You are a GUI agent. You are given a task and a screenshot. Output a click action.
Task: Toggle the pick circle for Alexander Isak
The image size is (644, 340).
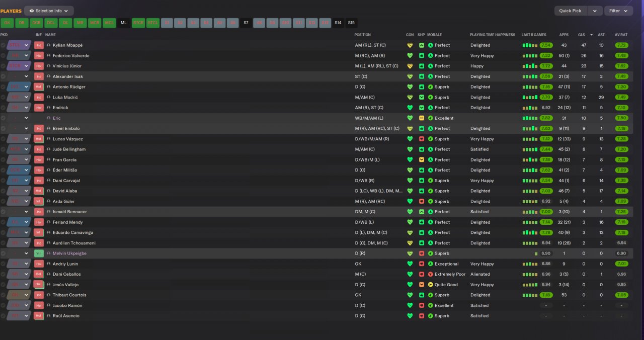pos(3,76)
